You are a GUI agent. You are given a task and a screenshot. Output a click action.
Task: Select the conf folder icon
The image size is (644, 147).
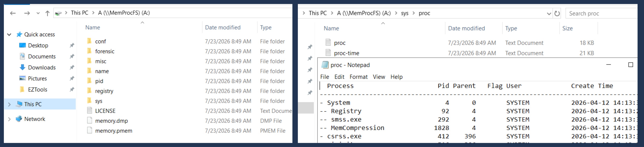click(89, 41)
